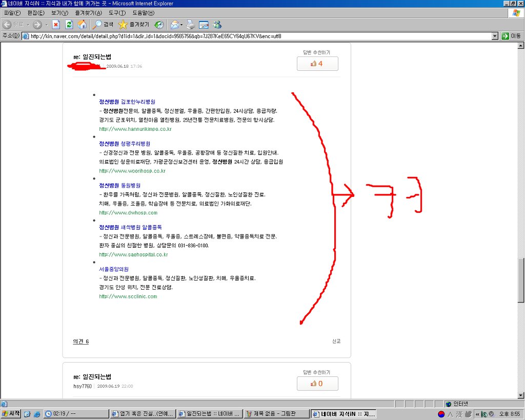Image resolution: width=525 pixels, height=420 pixels.
Task: Open the 즐겨찾기 star toolbar button
Action: point(134,25)
